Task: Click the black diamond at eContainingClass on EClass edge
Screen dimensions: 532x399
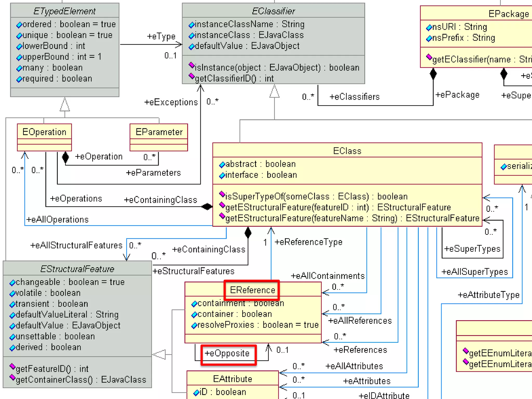Action: (207, 207)
